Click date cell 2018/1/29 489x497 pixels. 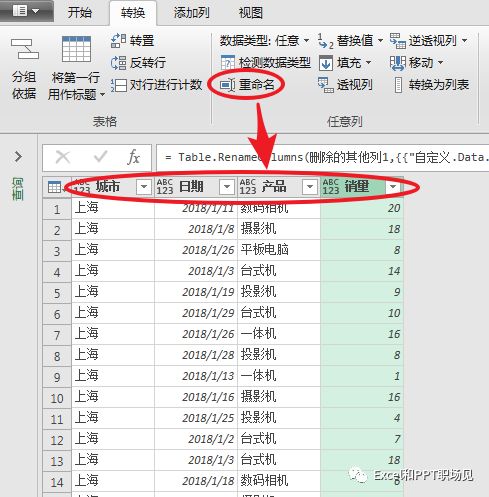(196, 313)
